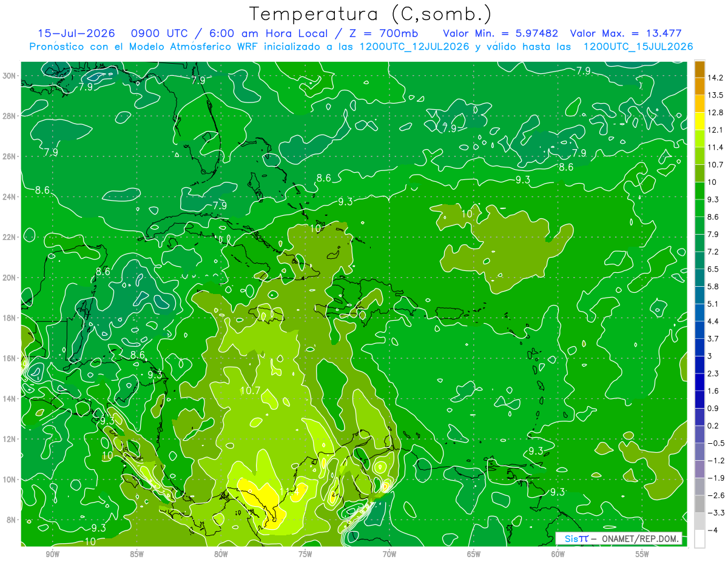Image resolution: width=728 pixels, height=562 pixels.
Task: Click the 'ONAMET/REP.DOM.' logo box
Action: 619,538
